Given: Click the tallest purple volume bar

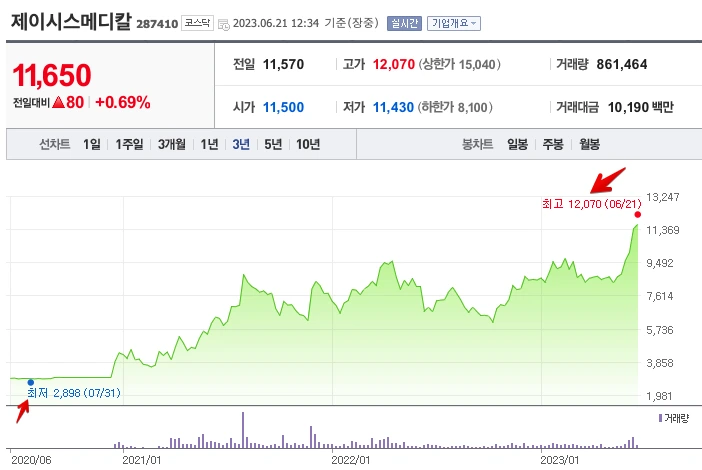Looking at the screenshot, I should 243,430.
